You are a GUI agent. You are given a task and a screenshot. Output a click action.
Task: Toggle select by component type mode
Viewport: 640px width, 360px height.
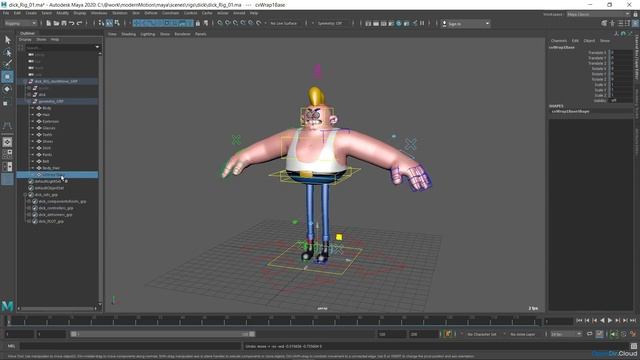tap(117, 23)
